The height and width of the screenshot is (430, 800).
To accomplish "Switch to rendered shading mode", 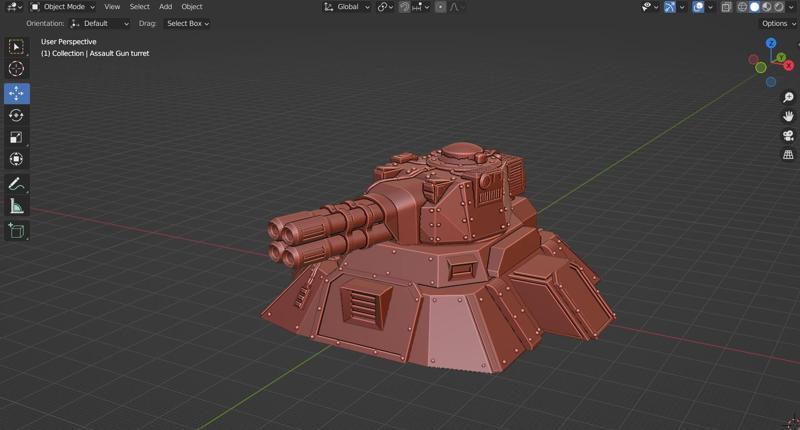I will tap(779, 7).
